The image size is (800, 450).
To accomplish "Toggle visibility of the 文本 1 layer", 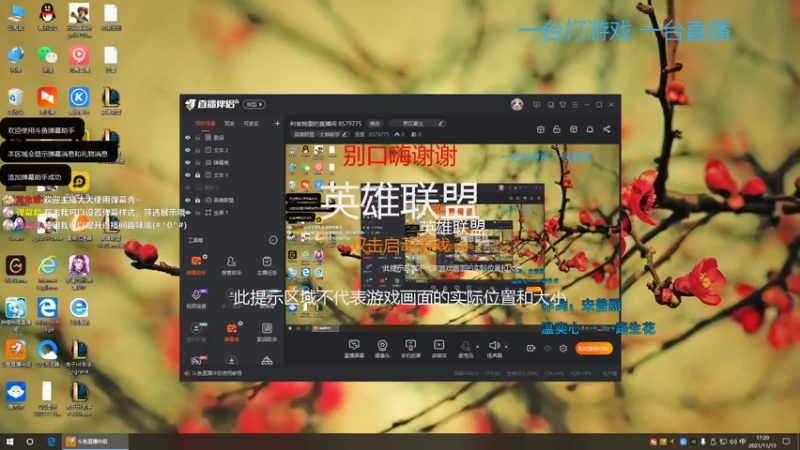I will 188,175.
